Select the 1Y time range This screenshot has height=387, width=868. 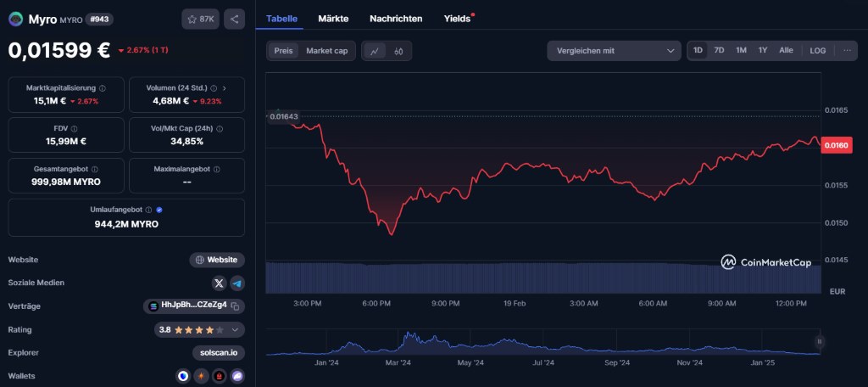[763, 50]
